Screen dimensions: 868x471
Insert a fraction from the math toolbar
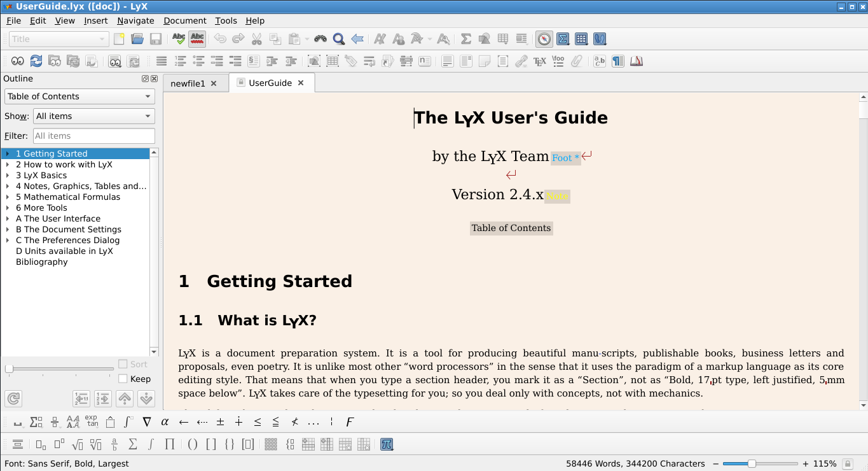coord(114,444)
